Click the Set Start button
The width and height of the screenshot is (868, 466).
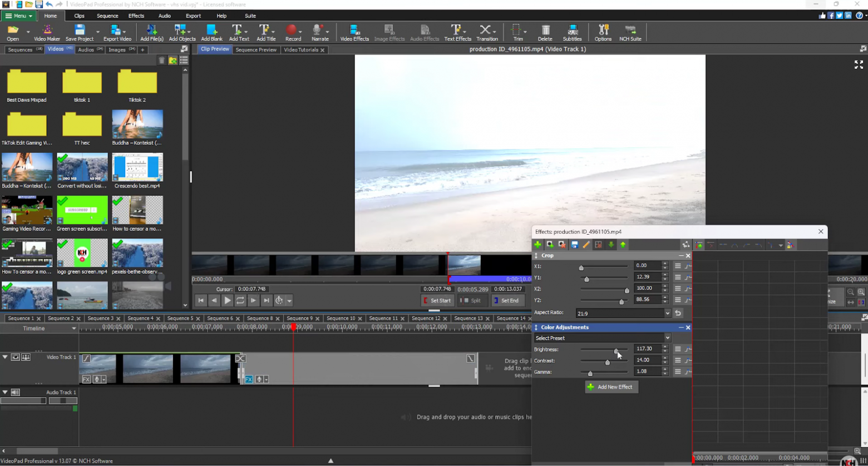tap(436, 300)
